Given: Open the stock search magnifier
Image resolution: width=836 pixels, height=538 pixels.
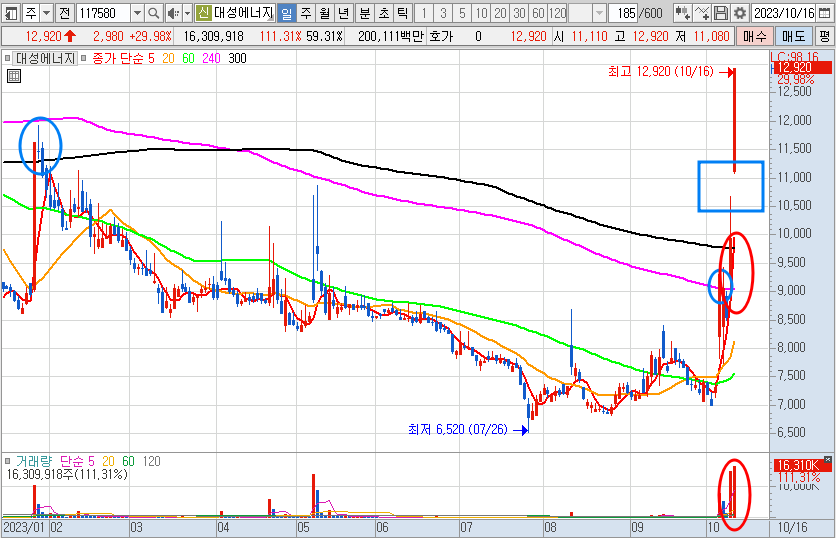Looking at the screenshot, I should (154, 13).
